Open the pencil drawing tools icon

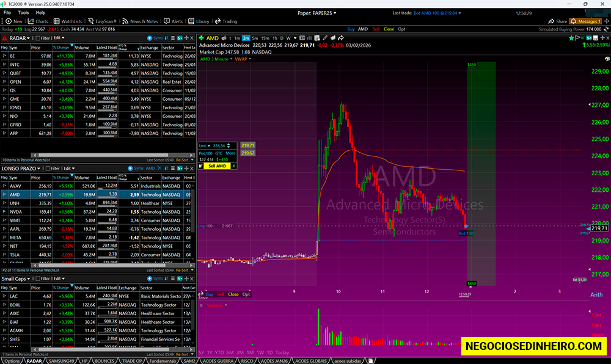click(x=325, y=38)
